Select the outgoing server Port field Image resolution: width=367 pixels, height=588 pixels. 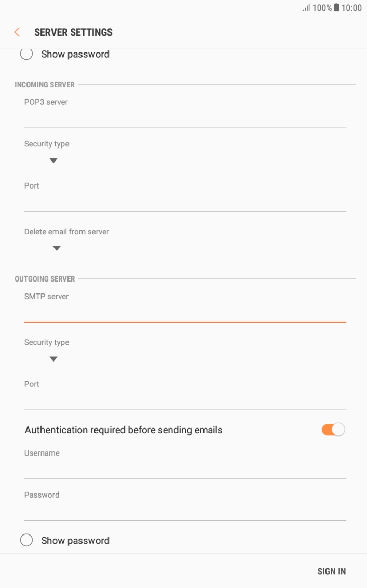click(x=185, y=400)
